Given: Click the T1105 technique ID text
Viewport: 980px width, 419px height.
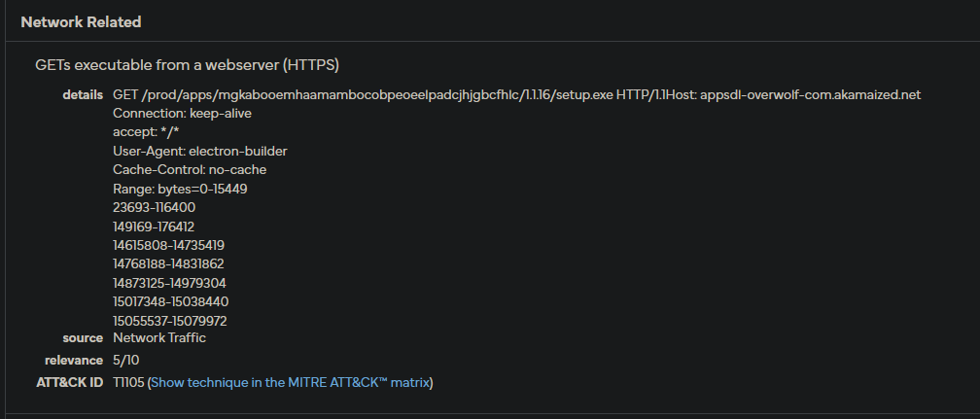Looking at the screenshot, I should point(128,383).
